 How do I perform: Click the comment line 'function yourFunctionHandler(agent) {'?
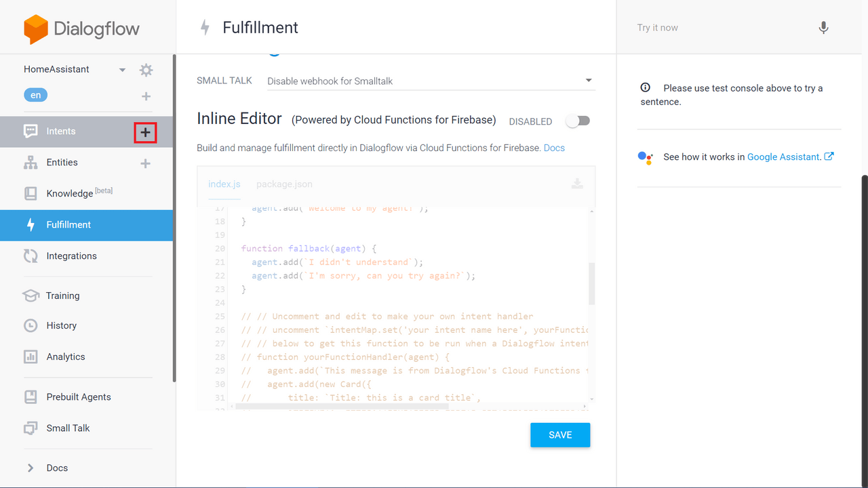click(345, 357)
